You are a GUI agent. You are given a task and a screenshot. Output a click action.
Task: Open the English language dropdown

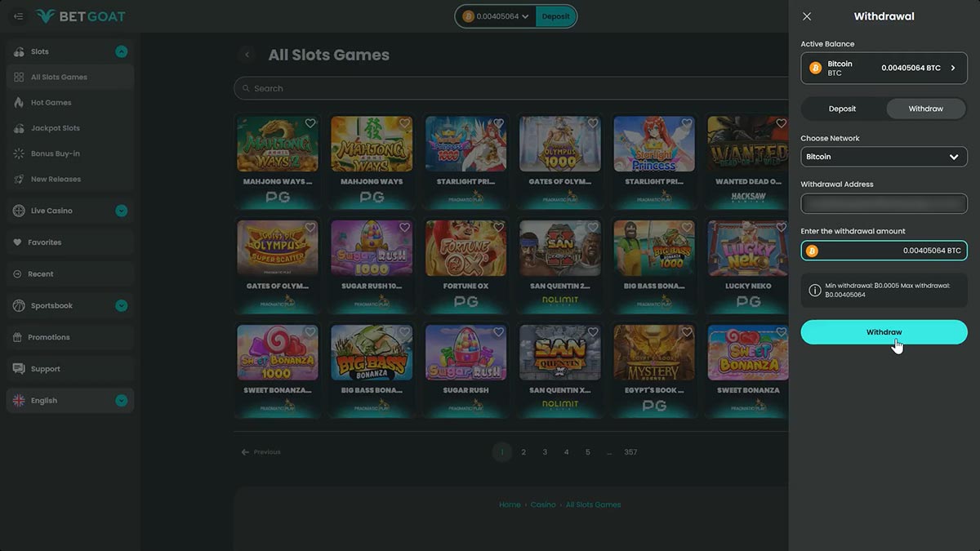coord(70,401)
